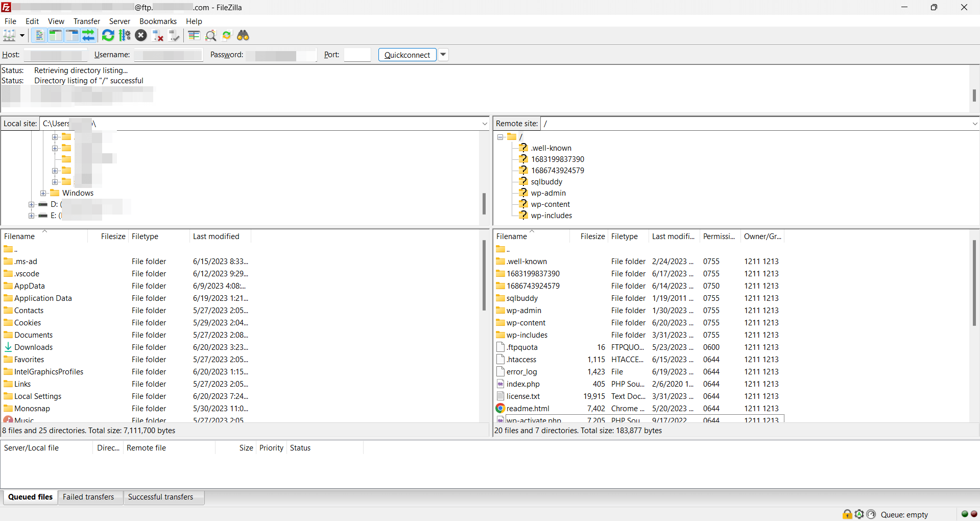Viewport: 980px width, 521px height.
Task: Open the File menu
Action: tap(10, 21)
